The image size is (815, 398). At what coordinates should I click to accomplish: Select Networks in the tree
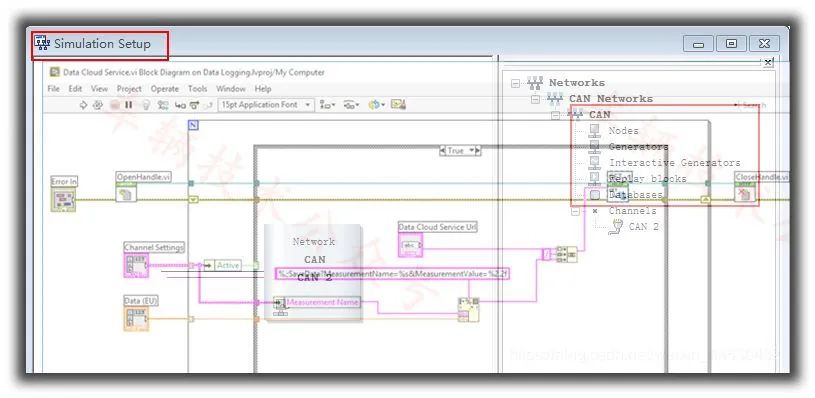coord(576,83)
